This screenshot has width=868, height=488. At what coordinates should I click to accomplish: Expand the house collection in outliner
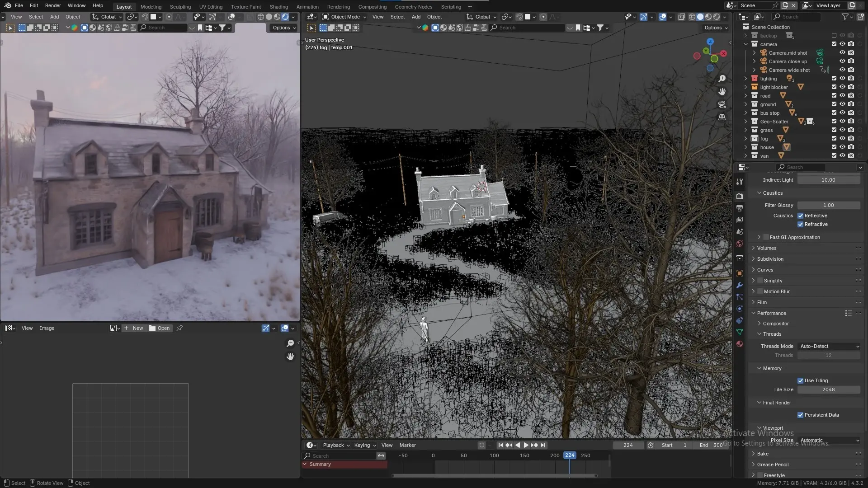click(745, 147)
